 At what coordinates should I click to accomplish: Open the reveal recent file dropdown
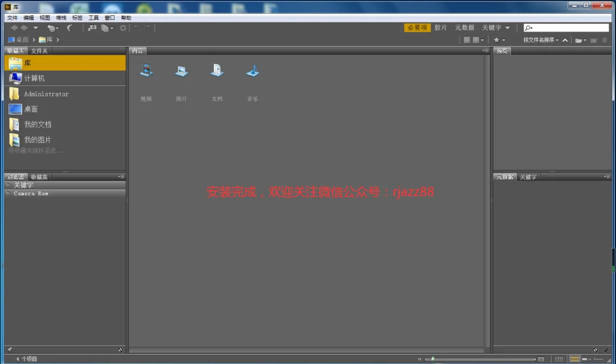pos(52,28)
